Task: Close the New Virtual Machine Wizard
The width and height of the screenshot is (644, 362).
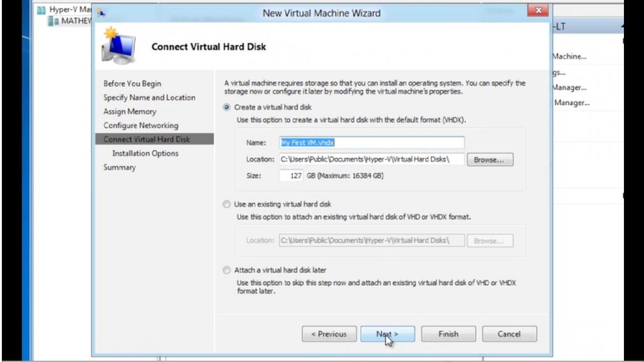Action: coord(538,10)
